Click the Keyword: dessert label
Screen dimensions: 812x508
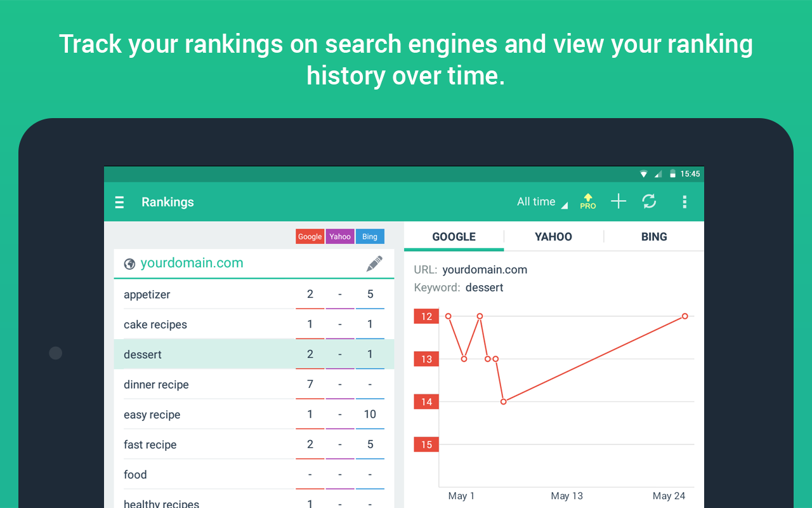coord(459,288)
